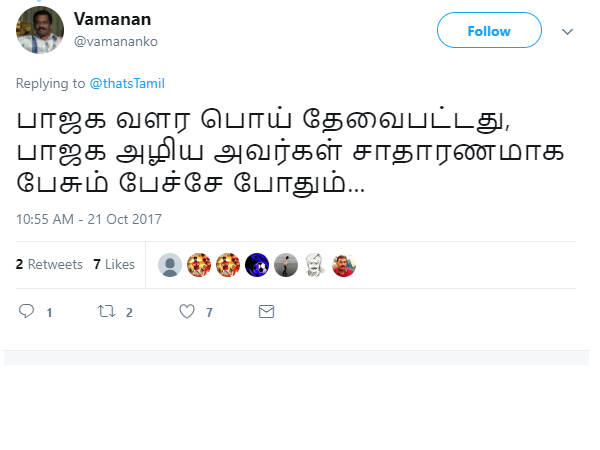The height and width of the screenshot is (450, 600).
Task: Open the 10:55 AM - 21 Oct 2017 timestamp
Action: (x=89, y=219)
